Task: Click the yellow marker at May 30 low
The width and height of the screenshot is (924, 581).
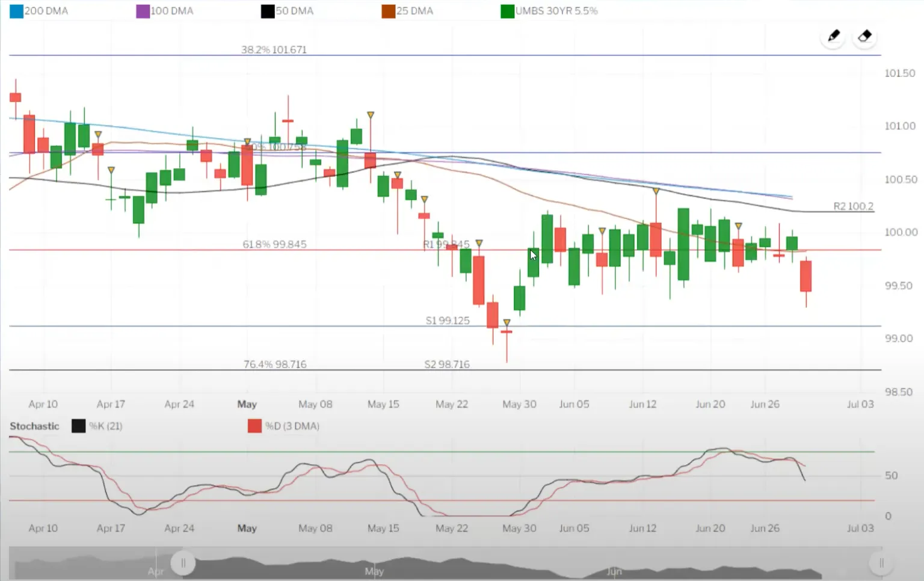Action: click(x=507, y=323)
